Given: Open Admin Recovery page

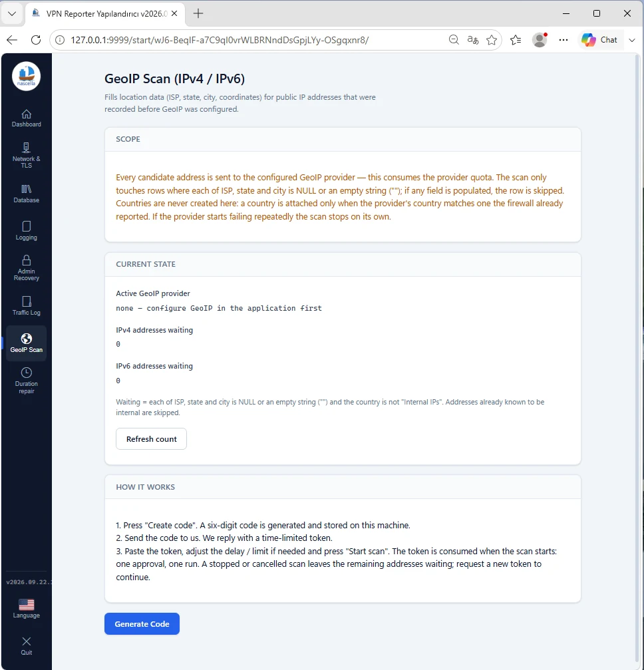Looking at the screenshot, I should (26, 268).
